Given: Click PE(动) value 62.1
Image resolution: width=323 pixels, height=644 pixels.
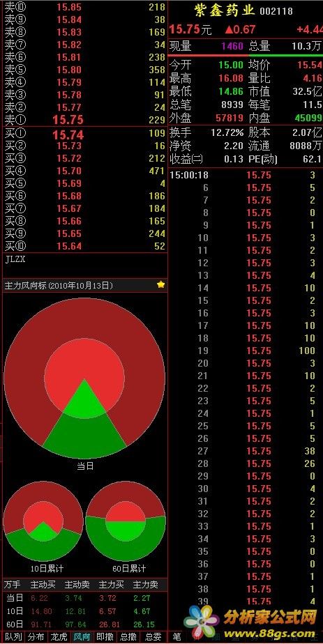Looking at the screenshot, I should click(x=313, y=159).
